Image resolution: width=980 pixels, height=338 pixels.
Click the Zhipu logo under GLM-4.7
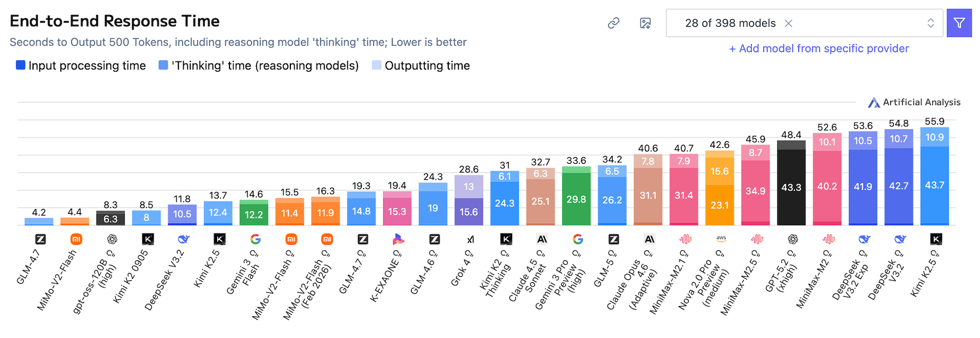point(40,239)
